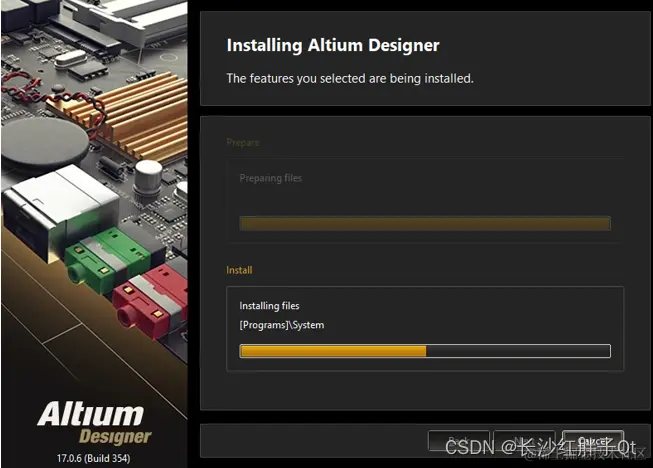Click the disabled Back button
653x468 pixels.
459,441
